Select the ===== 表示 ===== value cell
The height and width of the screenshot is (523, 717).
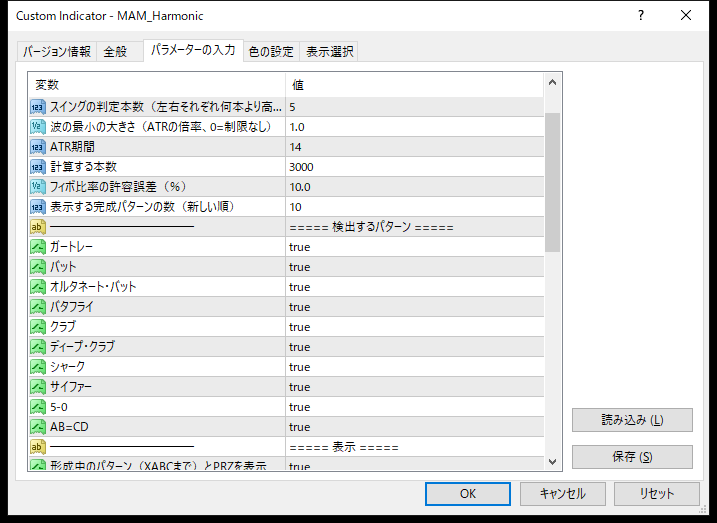click(x=415, y=447)
